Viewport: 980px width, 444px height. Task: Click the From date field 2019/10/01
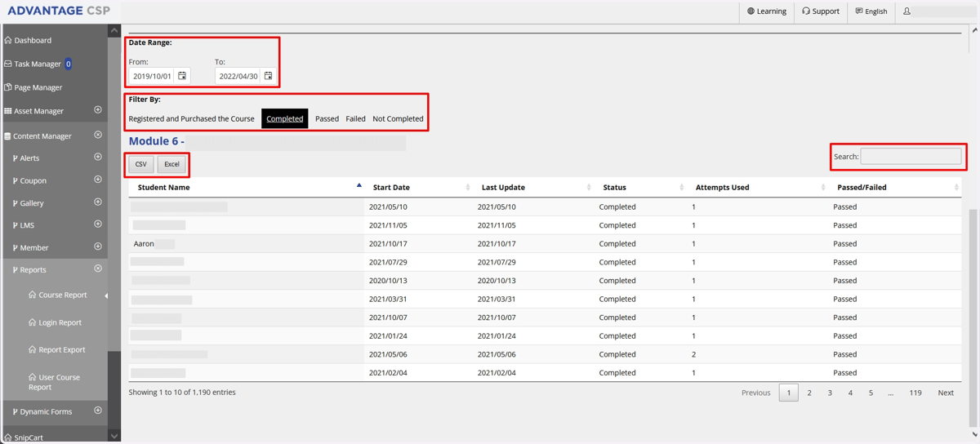point(152,76)
